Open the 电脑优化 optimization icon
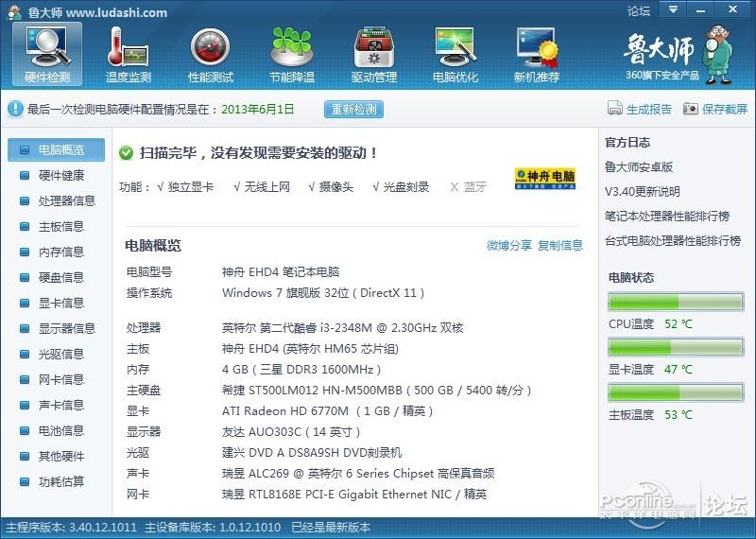The width and height of the screenshot is (756, 539). (x=455, y=54)
